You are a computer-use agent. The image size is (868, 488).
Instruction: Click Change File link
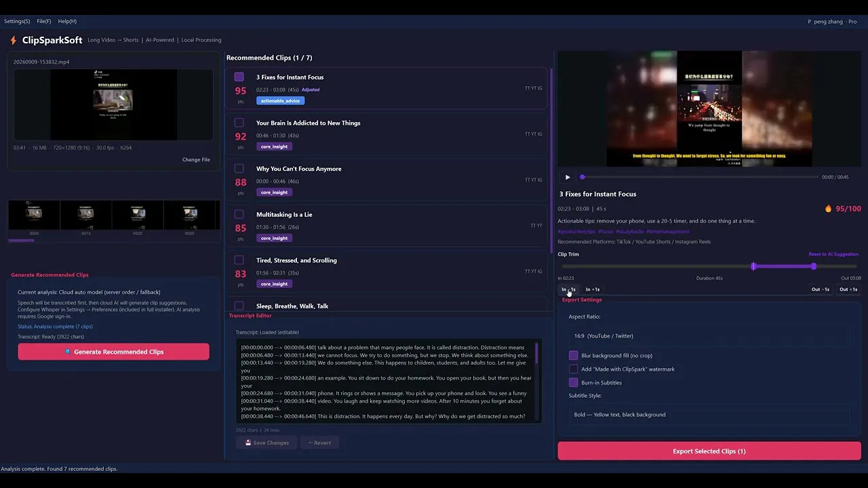[x=196, y=160]
